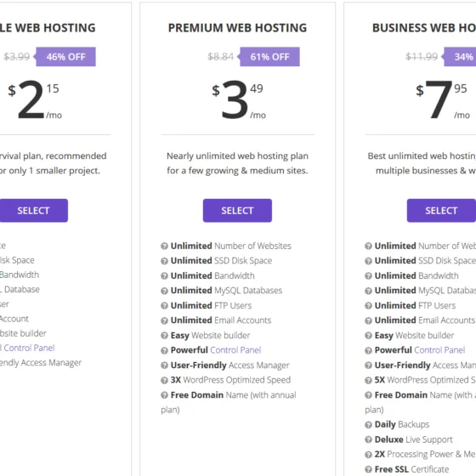Open the Business plan Control Panel link
The width and height of the screenshot is (476, 476).
(x=439, y=350)
